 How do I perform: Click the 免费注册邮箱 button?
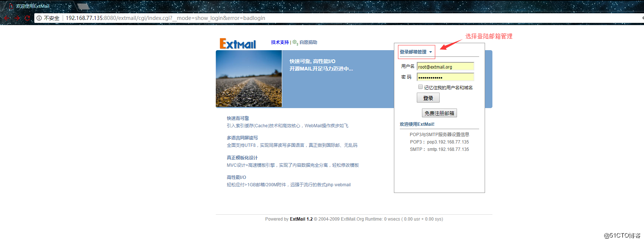[439, 113]
